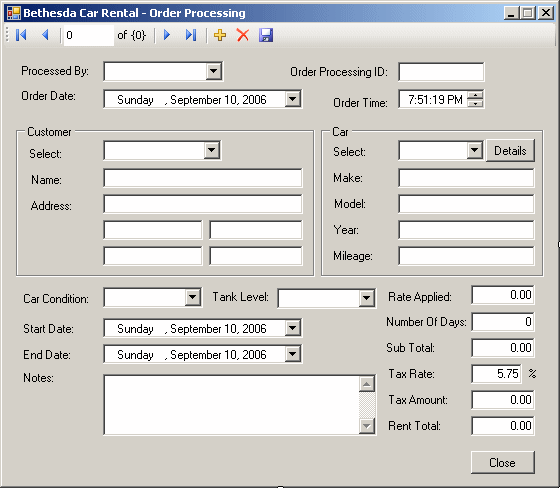Minimize the Order Processing window

click(511, 13)
